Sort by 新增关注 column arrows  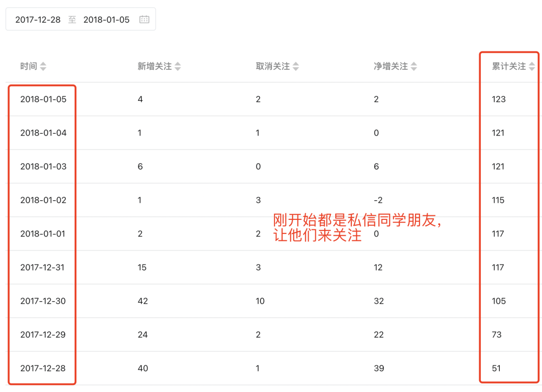pos(178,66)
